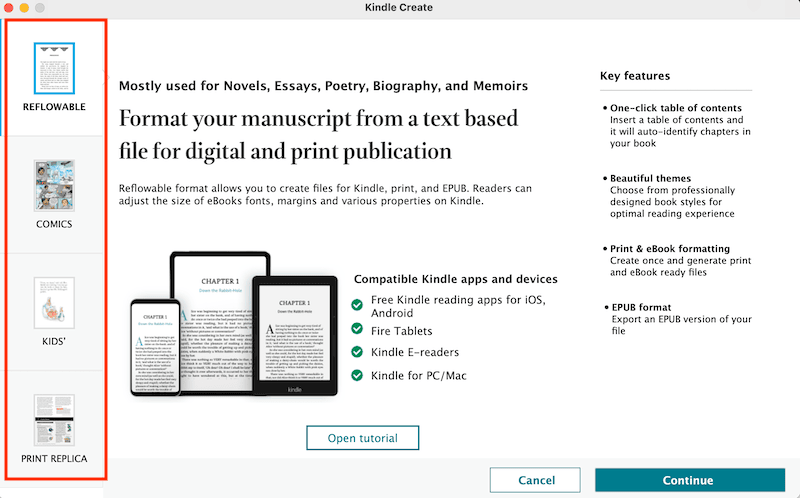
Task: Click the PRINT REPLICA label in sidebar
Action: click(x=54, y=459)
